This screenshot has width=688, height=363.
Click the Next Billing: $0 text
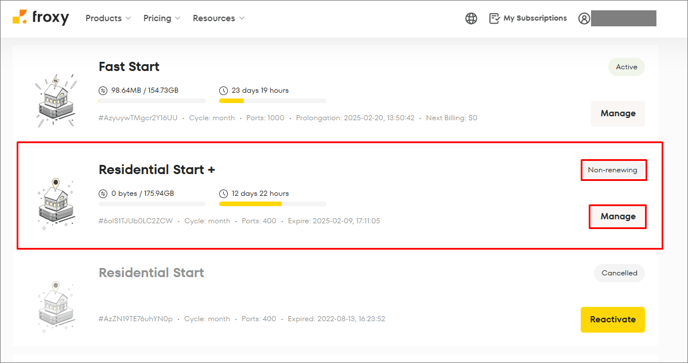[x=452, y=118]
